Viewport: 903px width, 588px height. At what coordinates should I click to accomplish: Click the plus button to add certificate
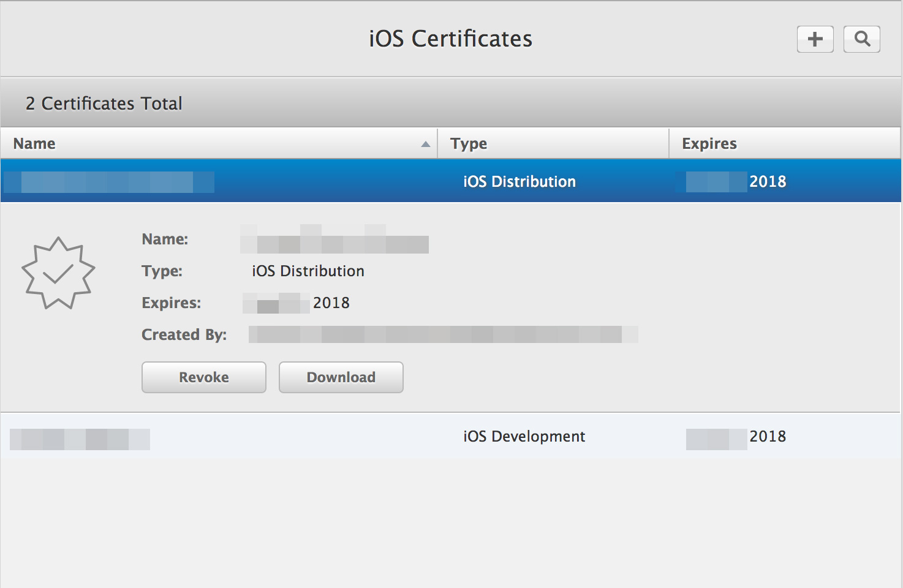815,39
